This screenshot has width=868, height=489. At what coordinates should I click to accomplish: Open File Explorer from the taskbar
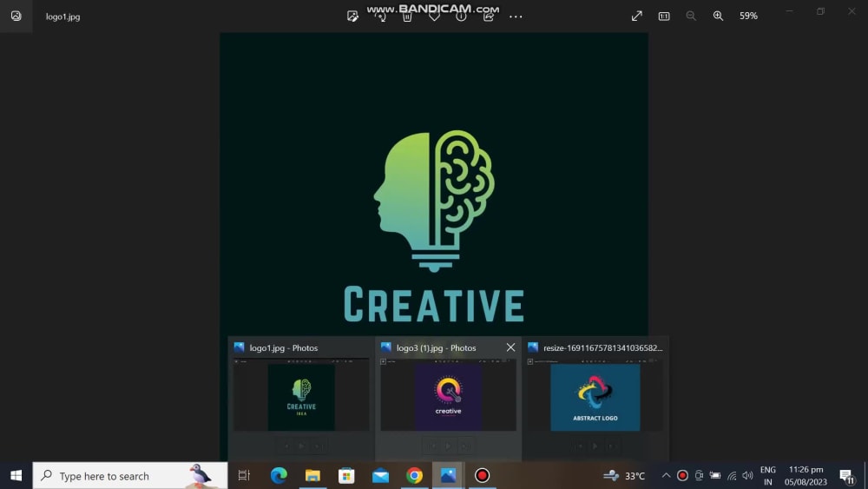(312, 476)
